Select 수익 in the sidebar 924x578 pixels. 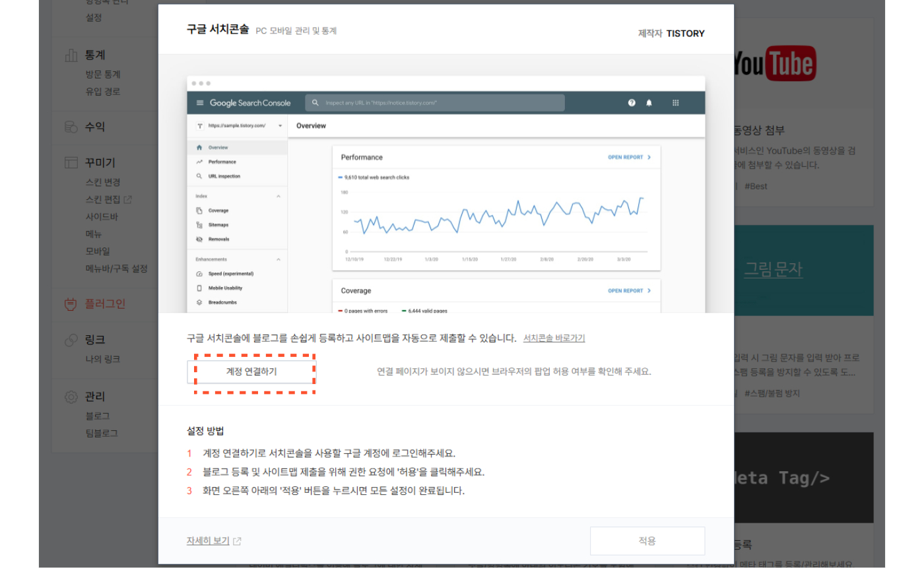pyautogui.click(x=95, y=127)
